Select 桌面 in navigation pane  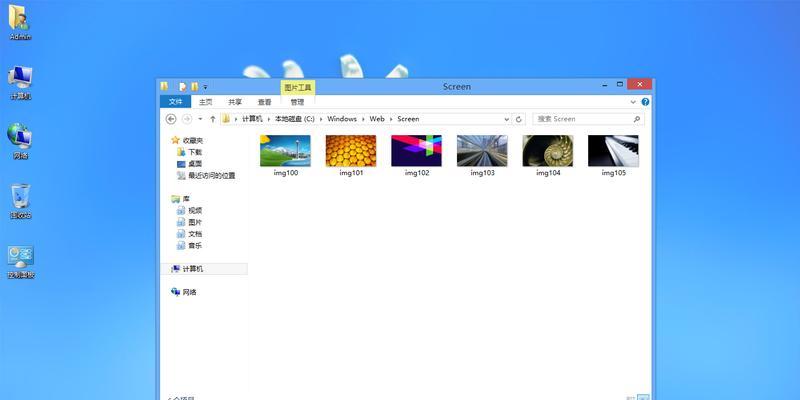(x=190, y=164)
